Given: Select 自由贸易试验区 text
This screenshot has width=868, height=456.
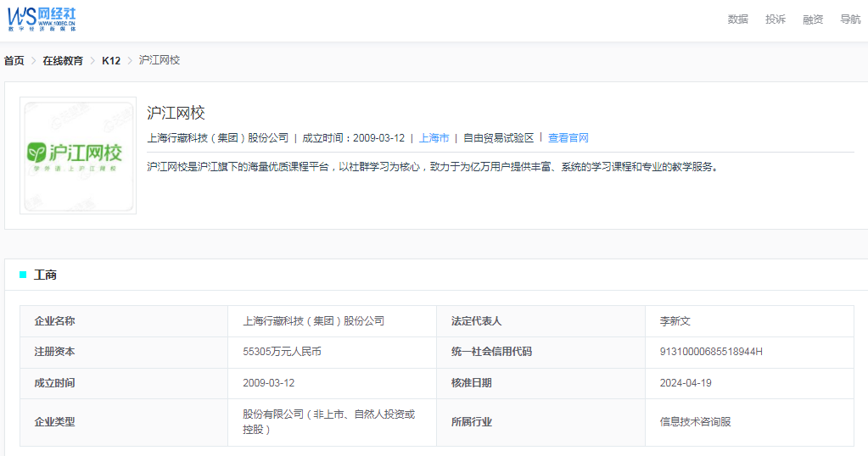Looking at the screenshot, I should pyautogui.click(x=498, y=138).
